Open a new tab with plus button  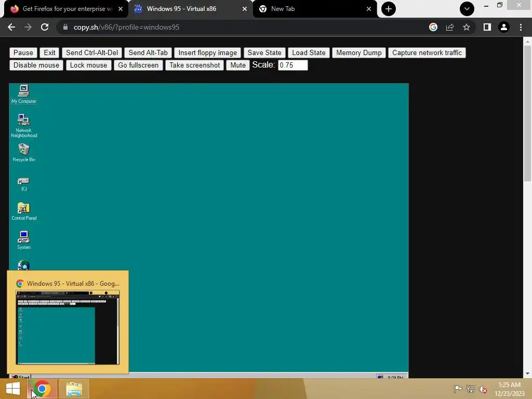pyautogui.click(x=389, y=9)
